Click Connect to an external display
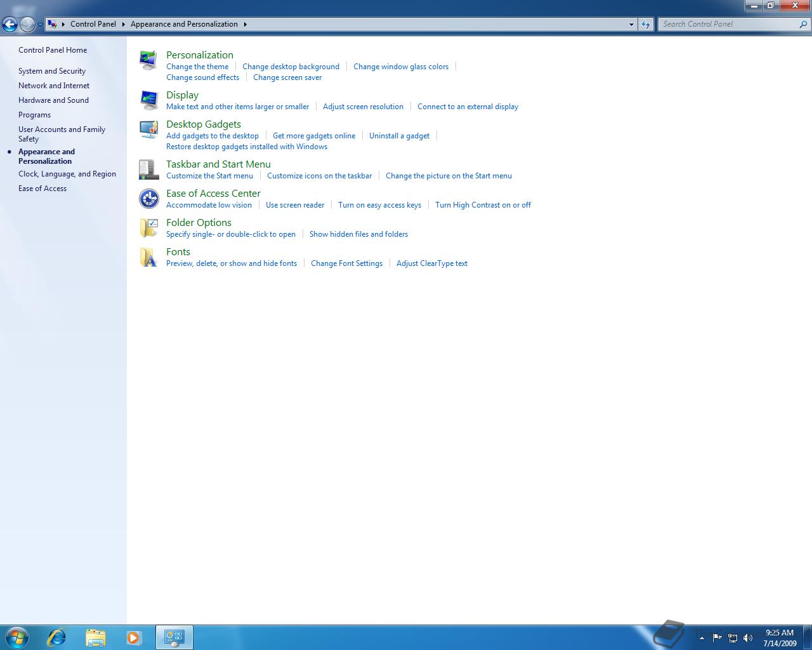The height and width of the screenshot is (650, 812). point(468,107)
